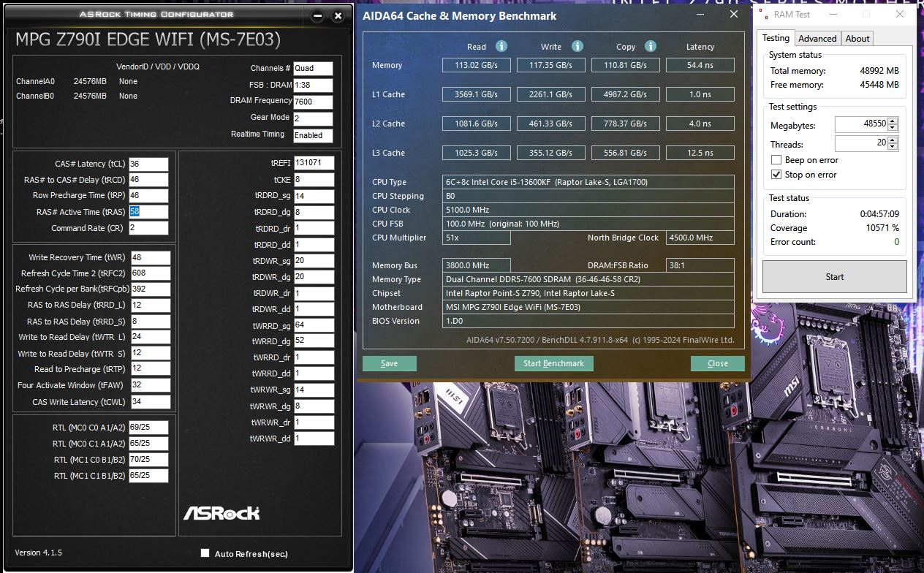
Task: Click Save in AIDA64 benchmark
Action: (389, 363)
